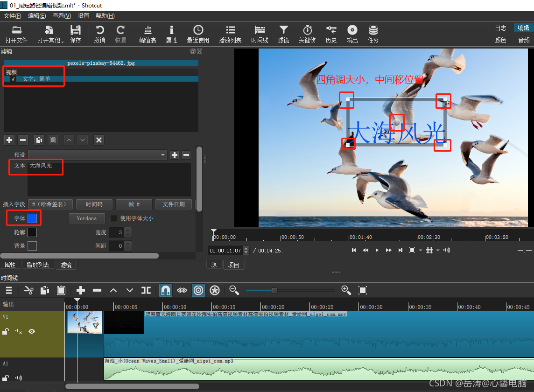Open the 关键帧 keyframes panel

tap(307, 34)
